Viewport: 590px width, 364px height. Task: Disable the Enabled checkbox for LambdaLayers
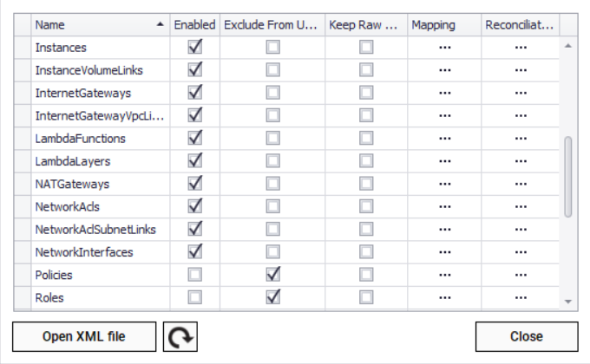[195, 161]
